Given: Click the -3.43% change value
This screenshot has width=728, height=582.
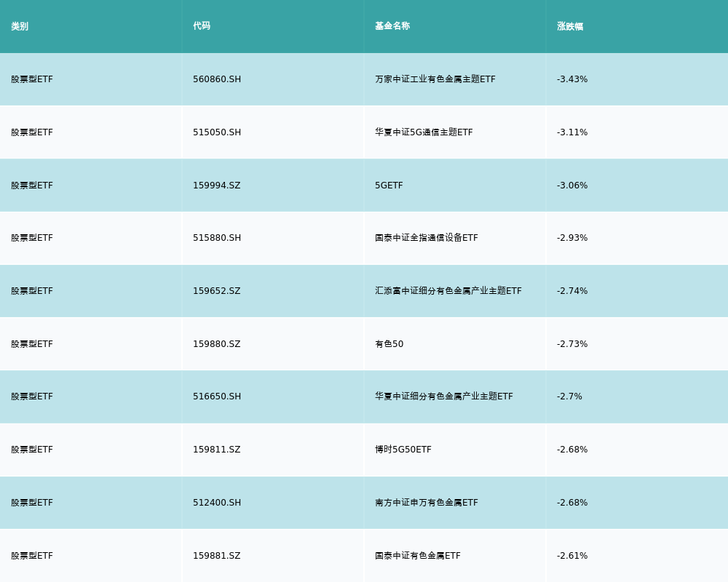Looking at the screenshot, I should (572, 79).
